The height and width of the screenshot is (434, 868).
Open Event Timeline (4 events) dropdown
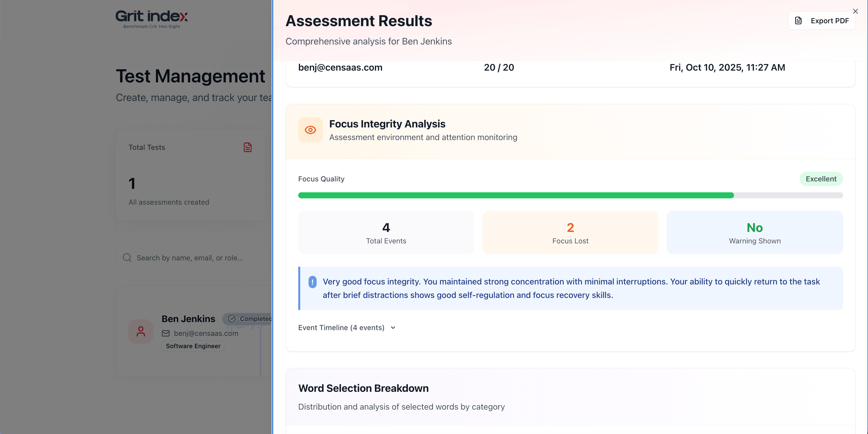click(x=341, y=328)
